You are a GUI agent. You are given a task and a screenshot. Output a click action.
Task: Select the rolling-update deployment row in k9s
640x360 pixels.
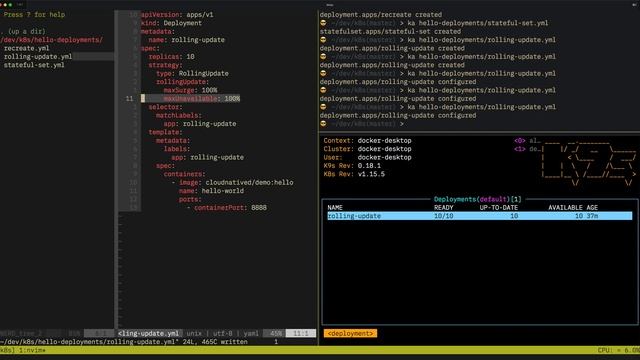[x=480, y=216]
